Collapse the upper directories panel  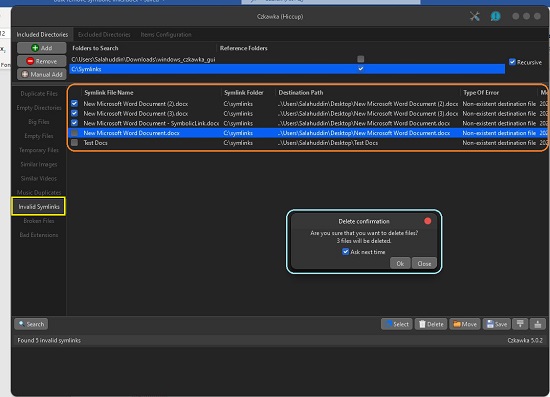coord(520,324)
